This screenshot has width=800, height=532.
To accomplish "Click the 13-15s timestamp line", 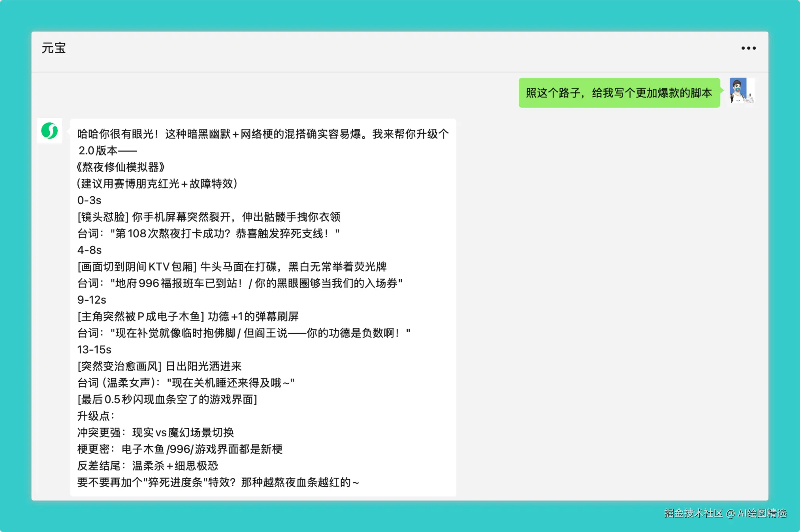I will click(x=94, y=350).
